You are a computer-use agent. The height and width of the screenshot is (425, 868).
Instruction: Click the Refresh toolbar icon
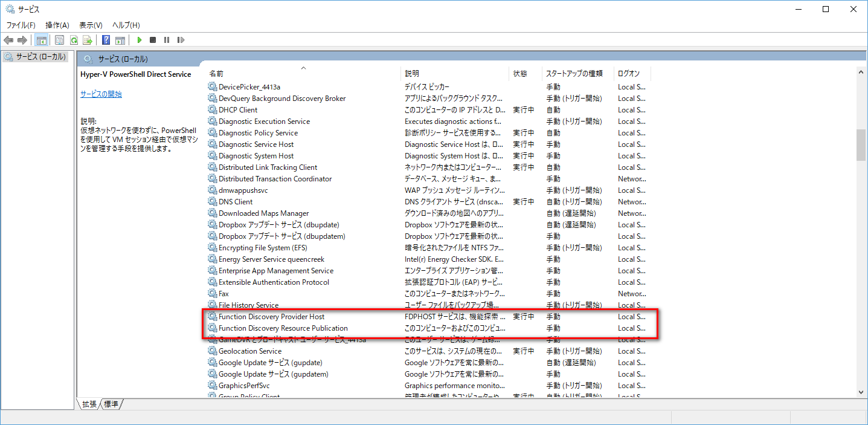74,40
